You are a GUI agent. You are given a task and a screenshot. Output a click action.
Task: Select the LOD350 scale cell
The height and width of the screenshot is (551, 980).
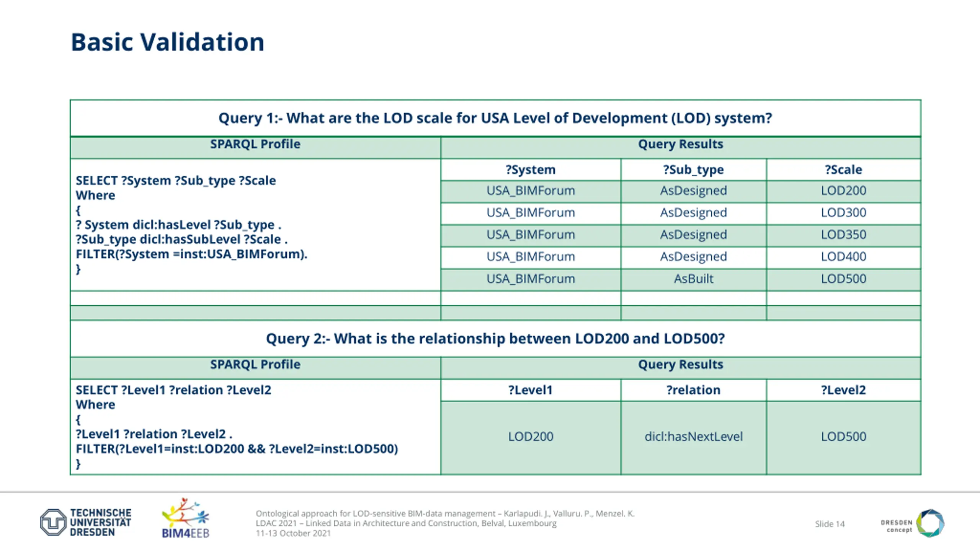point(843,235)
